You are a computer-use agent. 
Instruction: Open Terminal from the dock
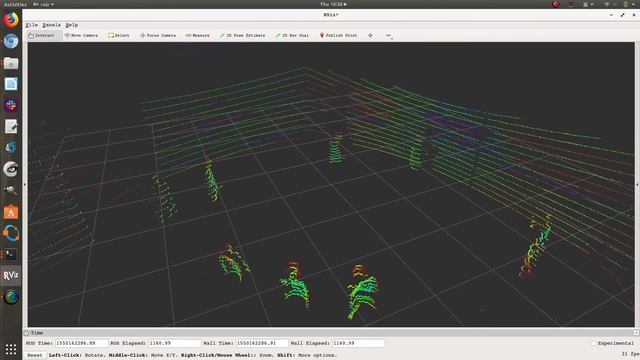point(11,254)
